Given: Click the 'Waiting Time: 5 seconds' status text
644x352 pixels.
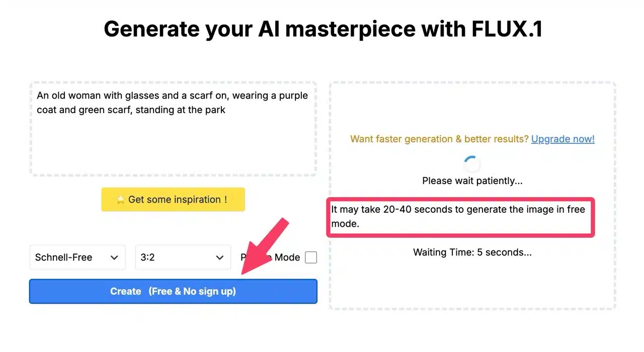Looking at the screenshot, I should 472,252.
